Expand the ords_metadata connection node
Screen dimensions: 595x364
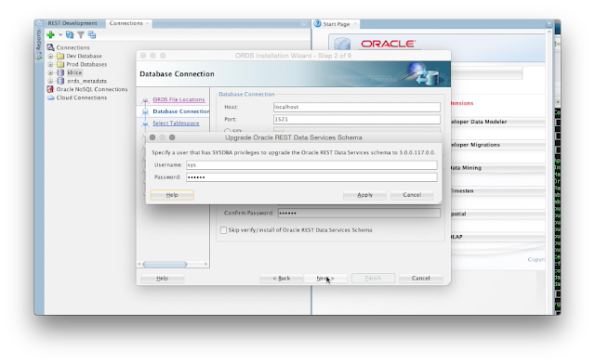pyautogui.click(x=50, y=81)
